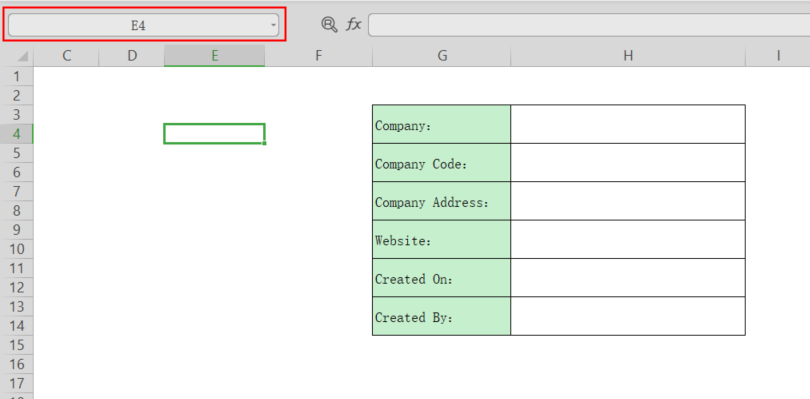Click the blank cell next to Company Address:
Screen dimensions: 810x399
(x=628, y=201)
